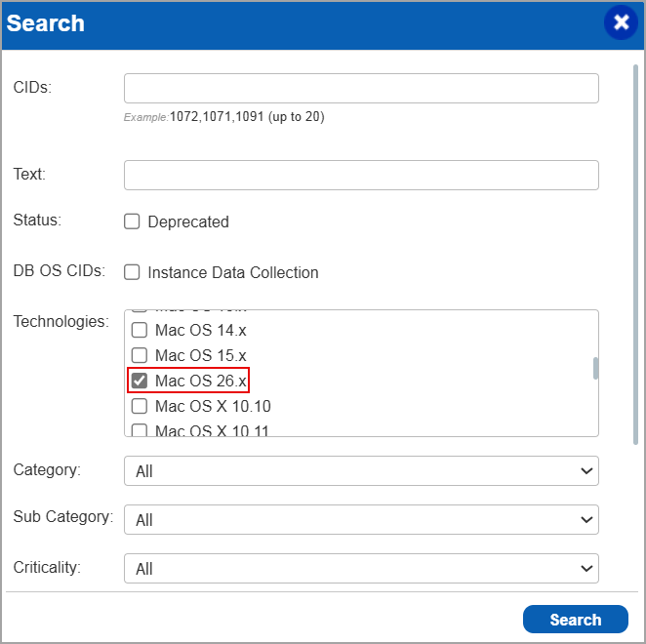Check the Mac OS 14.x technology

coord(140,330)
